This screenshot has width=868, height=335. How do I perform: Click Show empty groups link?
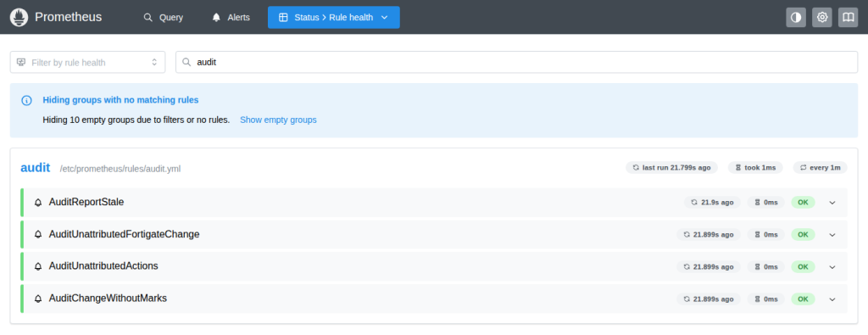coord(278,120)
